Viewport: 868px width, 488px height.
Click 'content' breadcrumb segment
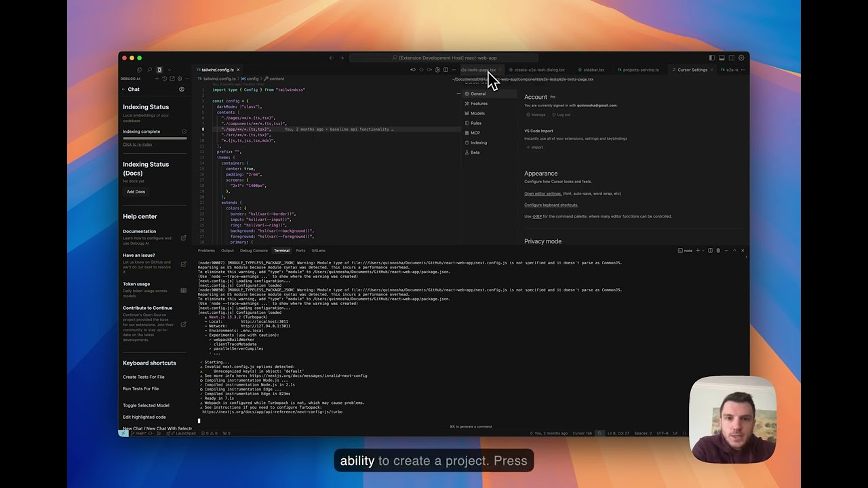tap(275, 79)
